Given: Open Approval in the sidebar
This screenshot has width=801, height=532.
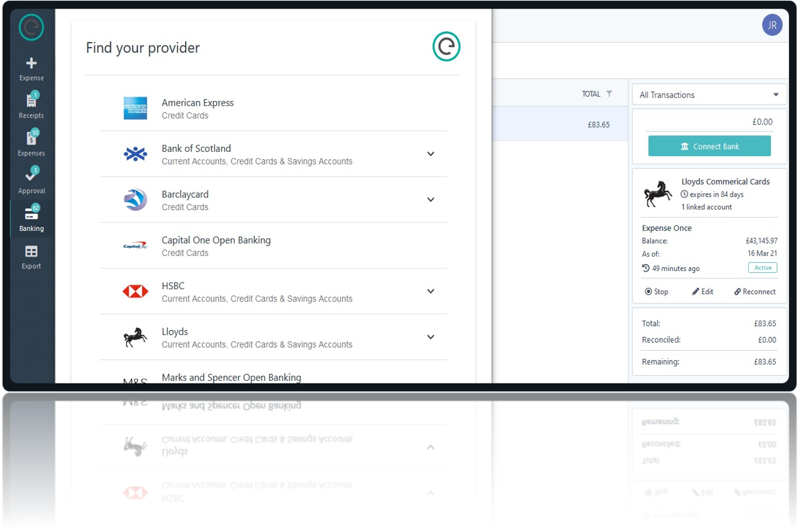Looking at the screenshot, I should click(x=31, y=181).
